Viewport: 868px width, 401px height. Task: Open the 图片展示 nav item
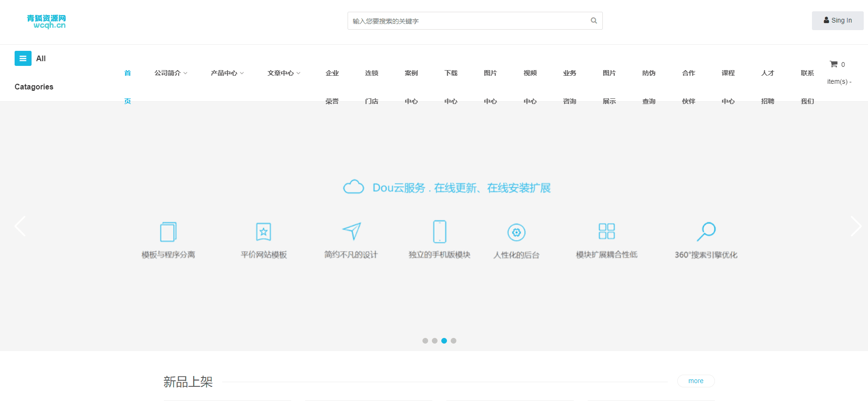[x=609, y=87]
